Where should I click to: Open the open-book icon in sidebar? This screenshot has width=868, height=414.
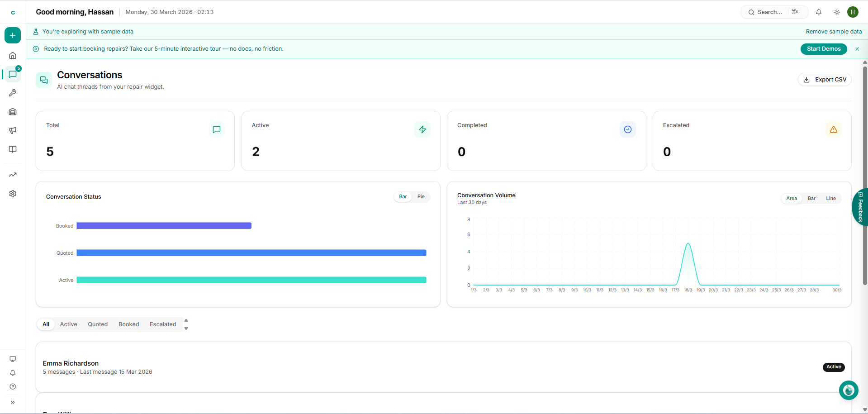pyautogui.click(x=13, y=149)
